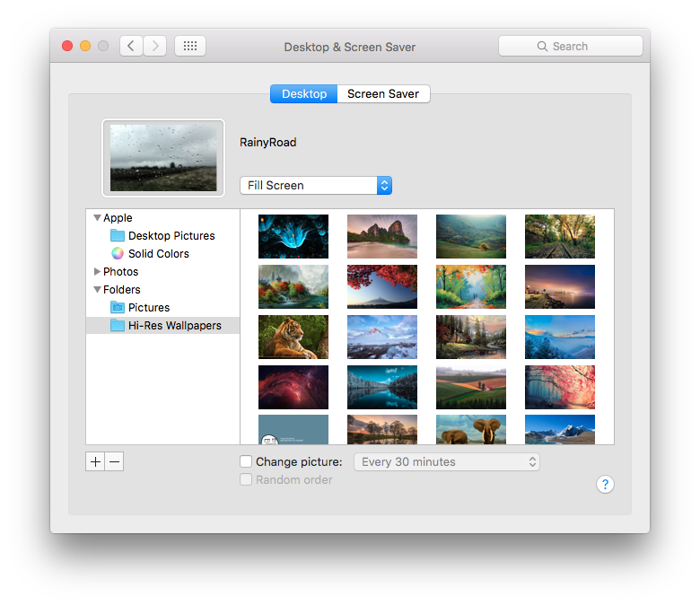This screenshot has height=605, width=700.
Task: Click the plus button to add folder
Action: pos(96,461)
